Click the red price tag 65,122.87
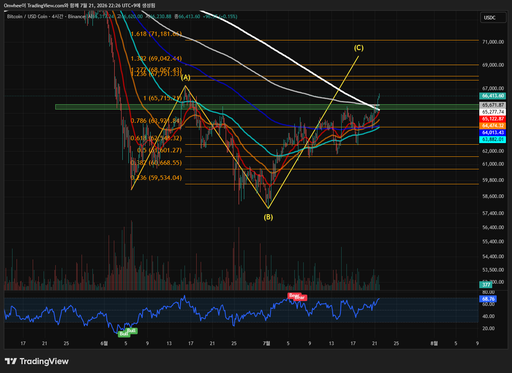The height and width of the screenshot is (373, 512). coord(493,119)
